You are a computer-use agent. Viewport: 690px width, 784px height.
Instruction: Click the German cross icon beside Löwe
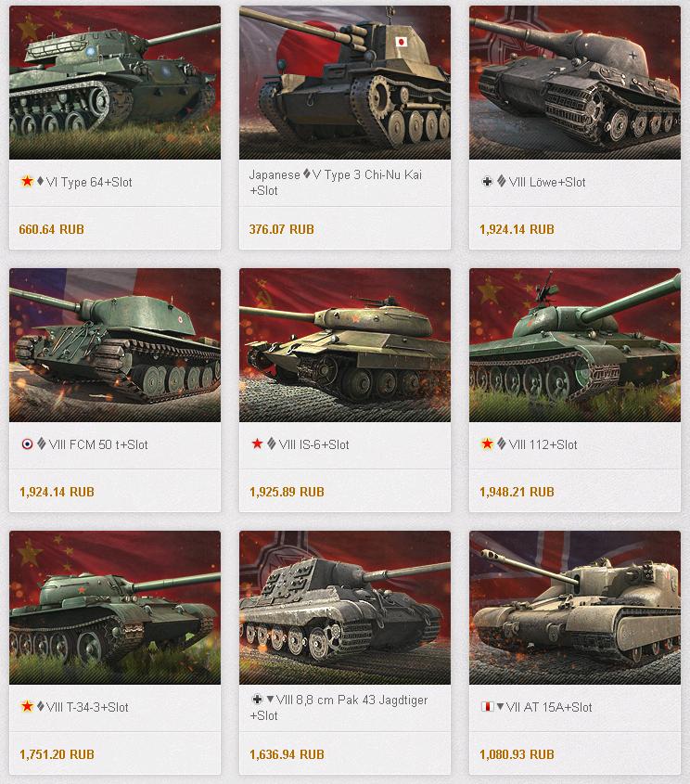click(487, 182)
